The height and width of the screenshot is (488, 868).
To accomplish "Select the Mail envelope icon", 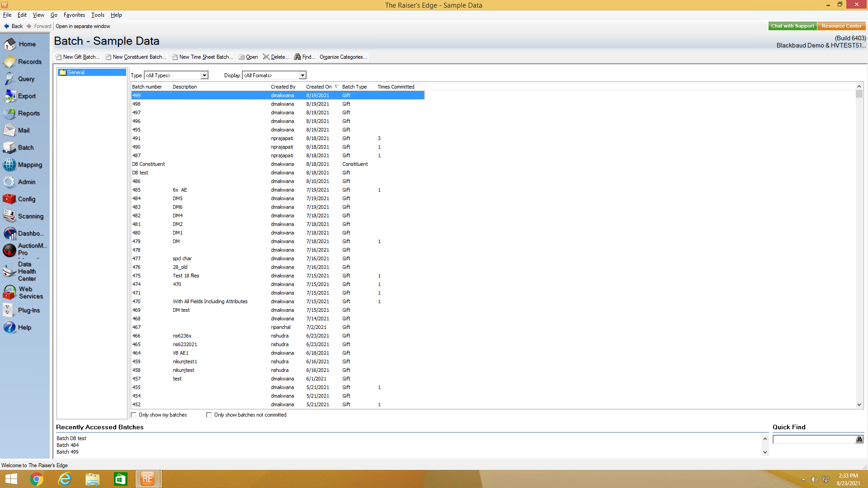I will click(10, 131).
